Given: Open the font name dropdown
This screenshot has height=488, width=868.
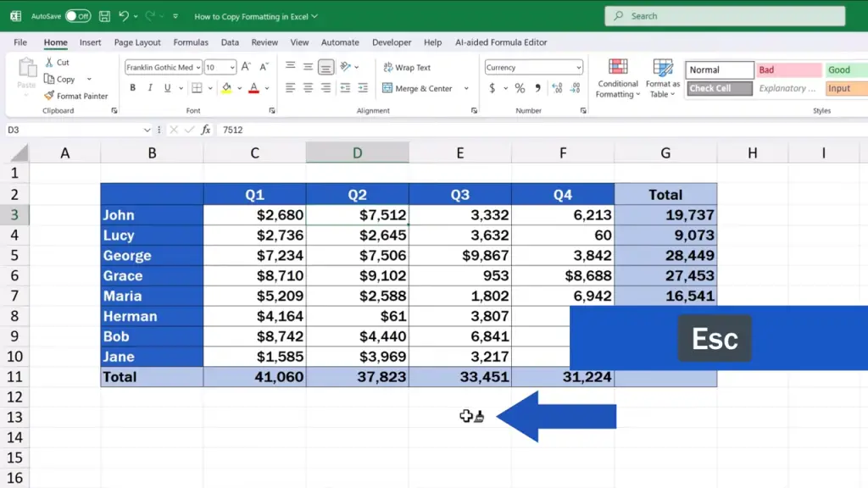Looking at the screenshot, I should (198, 67).
